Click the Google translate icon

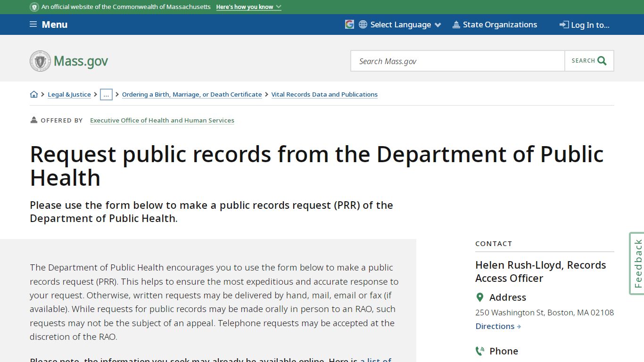tap(349, 25)
